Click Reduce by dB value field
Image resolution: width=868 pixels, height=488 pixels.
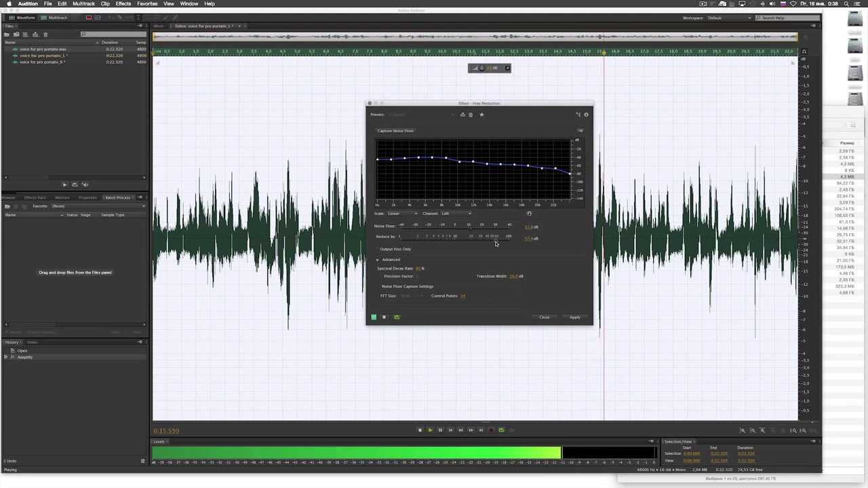pyautogui.click(x=530, y=239)
